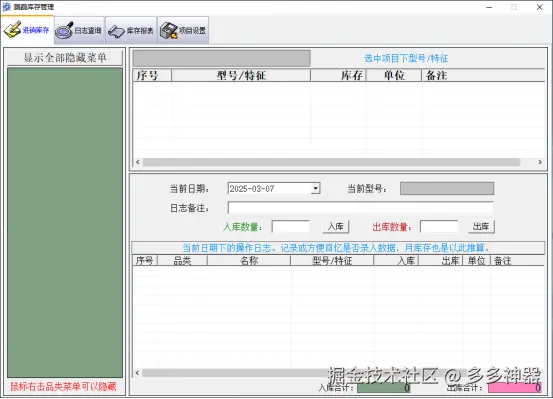Click the 型号/特征 header in the upper table

tap(241, 75)
